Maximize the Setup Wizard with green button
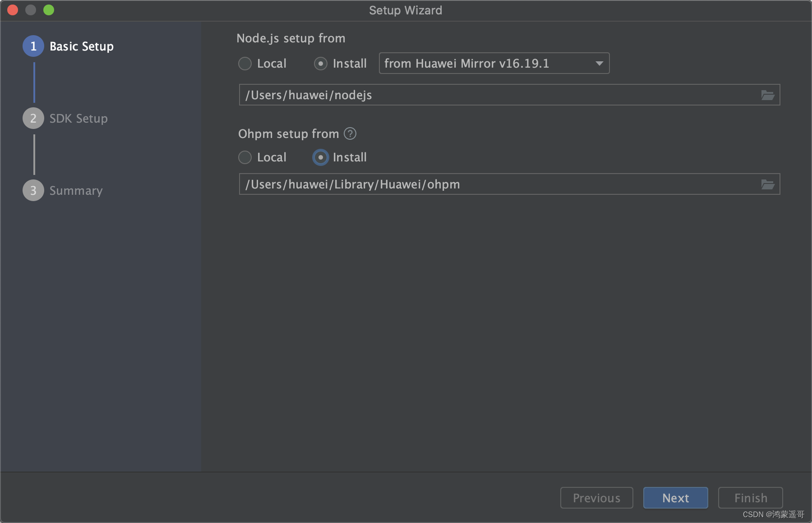The image size is (812, 523). 49,10
